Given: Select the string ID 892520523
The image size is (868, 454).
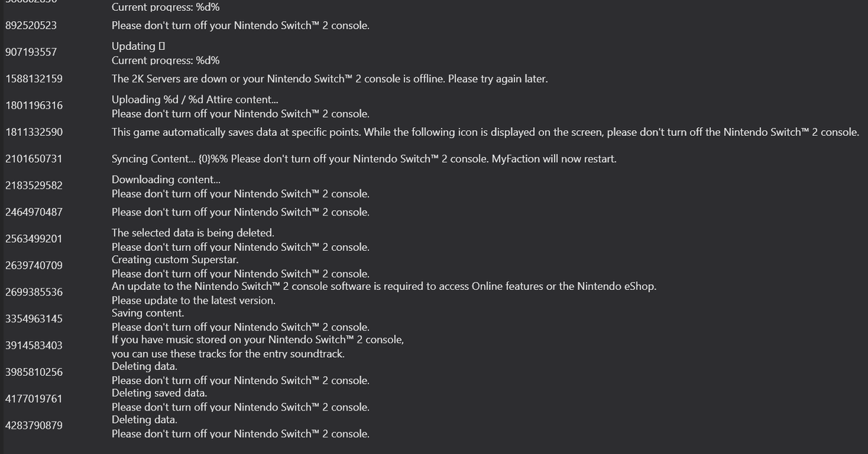Looking at the screenshot, I should [31, 25].
